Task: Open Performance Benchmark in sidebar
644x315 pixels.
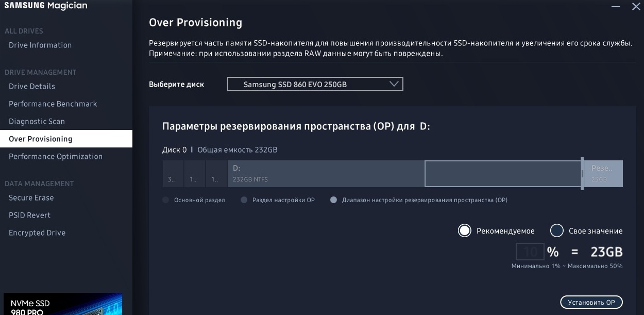Action: pos(53,104)
